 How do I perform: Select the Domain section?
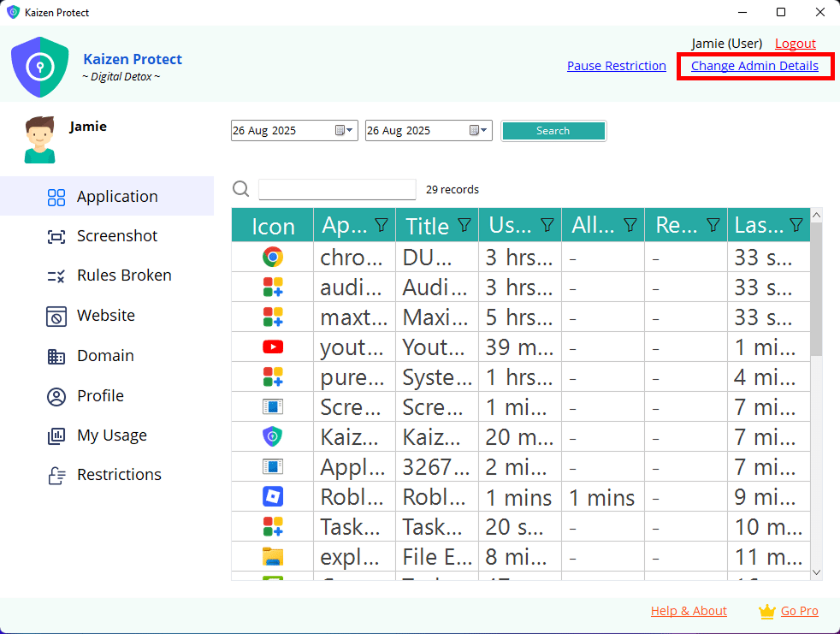click(x=107, y=357)
